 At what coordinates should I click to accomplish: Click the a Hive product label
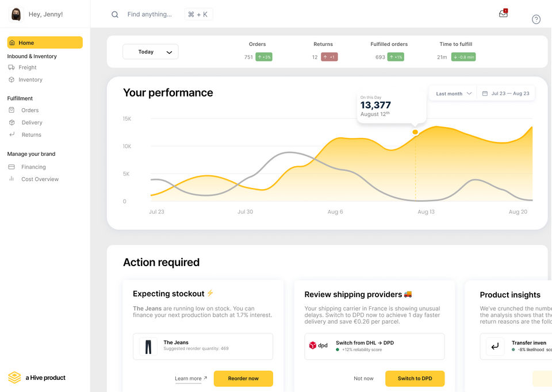pyautogui.click(x=45, y=378)
